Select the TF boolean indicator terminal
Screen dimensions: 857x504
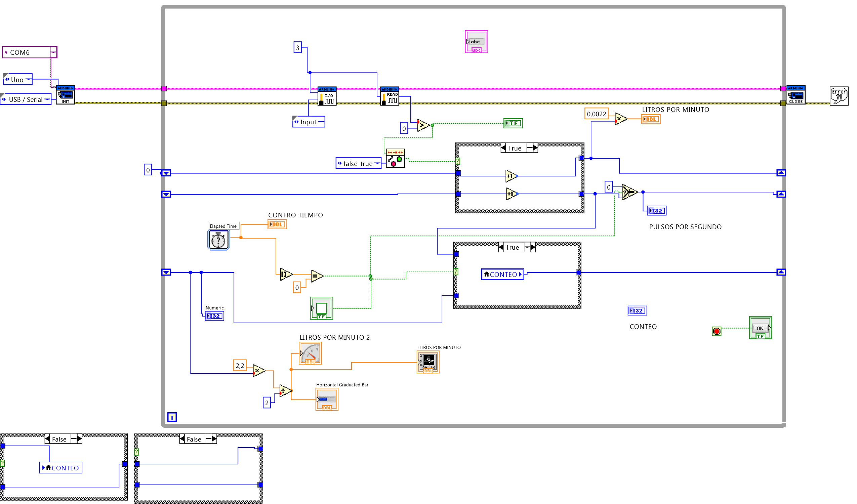[x=513, y=123]
